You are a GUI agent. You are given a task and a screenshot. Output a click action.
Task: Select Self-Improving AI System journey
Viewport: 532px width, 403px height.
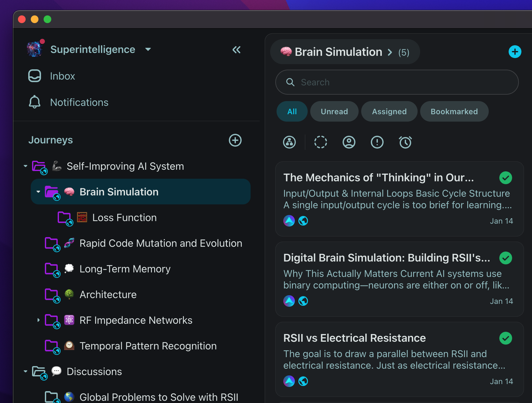coord(125,166)
